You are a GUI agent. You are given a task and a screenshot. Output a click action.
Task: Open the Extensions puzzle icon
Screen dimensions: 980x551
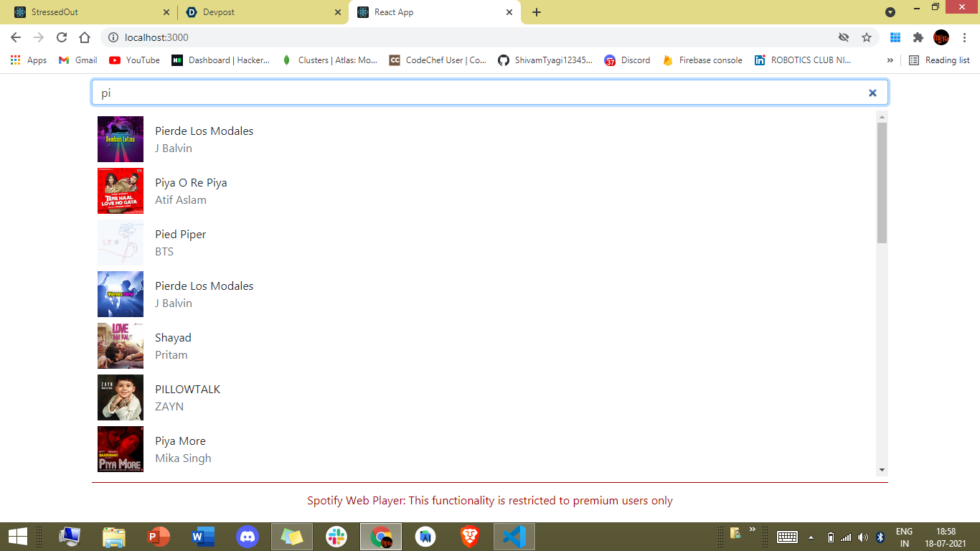click(x=918, y=37)
